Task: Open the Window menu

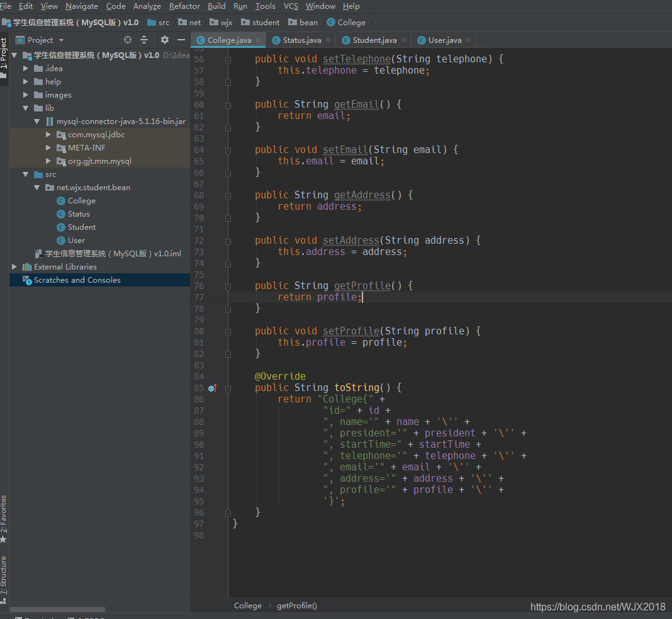Action: point(320,6)
